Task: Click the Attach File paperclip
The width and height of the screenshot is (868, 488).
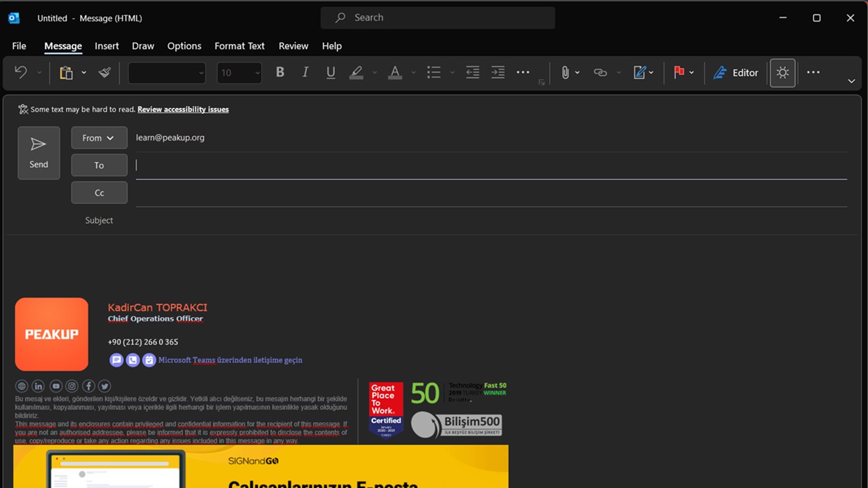Action: [565, 72]
